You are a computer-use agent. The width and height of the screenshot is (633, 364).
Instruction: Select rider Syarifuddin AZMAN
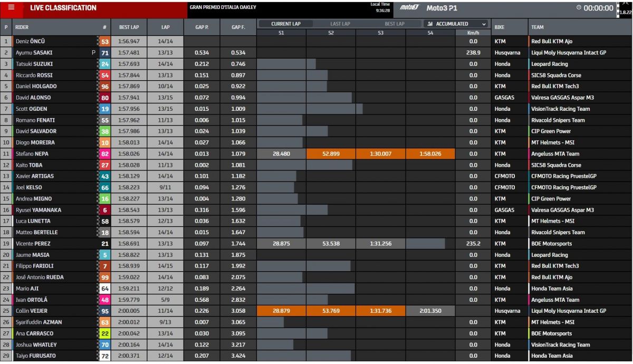pos(39,322)
